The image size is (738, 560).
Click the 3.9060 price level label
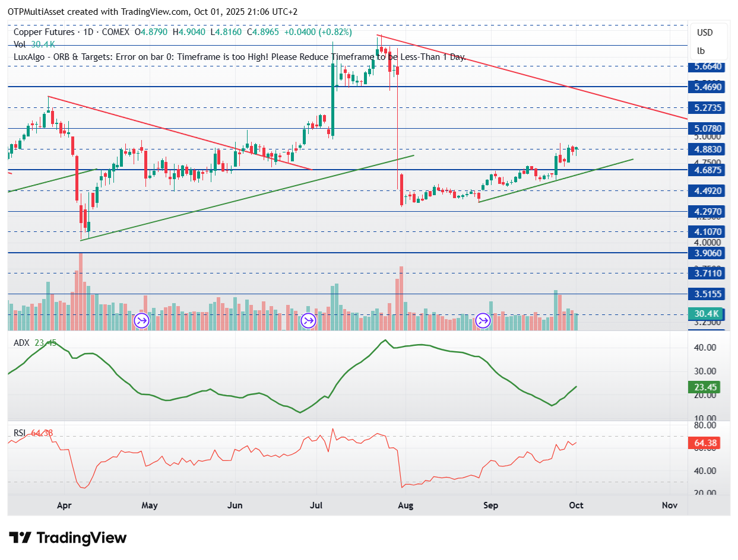(x=707, y=253)
